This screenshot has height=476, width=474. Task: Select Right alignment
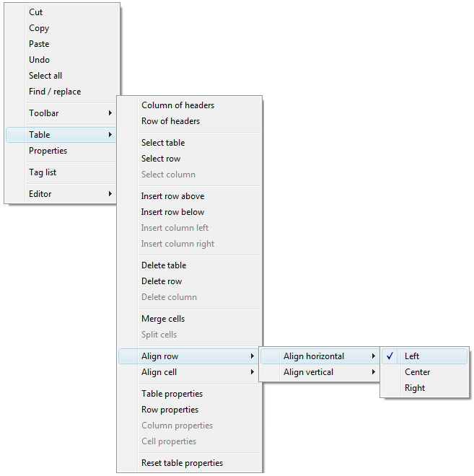[x=424, y=388]
